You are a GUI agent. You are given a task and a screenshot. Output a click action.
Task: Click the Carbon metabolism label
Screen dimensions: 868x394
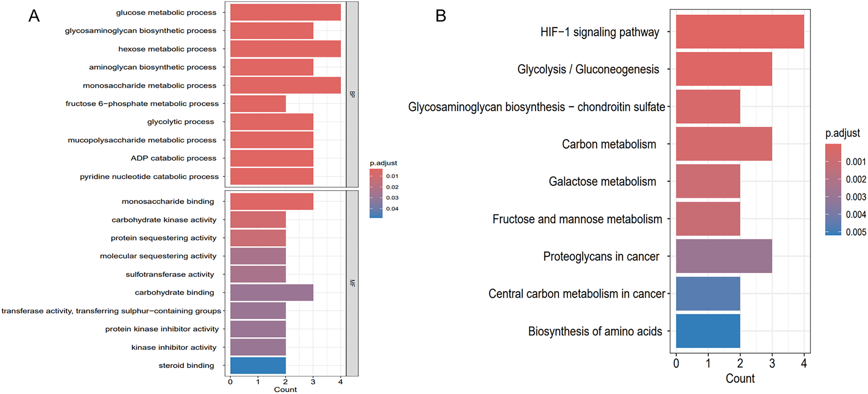[x=609, y=144]
